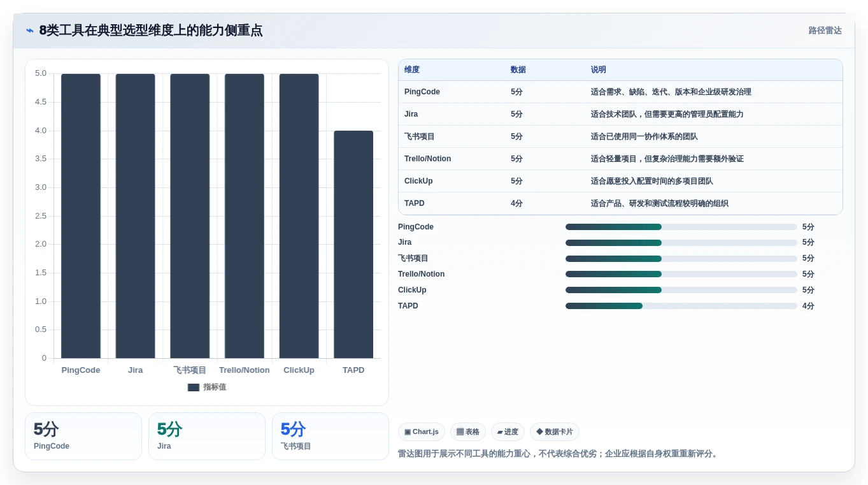Viewport: 868px width, 485px height.
Task: Click the Trello/Notion cell in the table
Action: 428,159
